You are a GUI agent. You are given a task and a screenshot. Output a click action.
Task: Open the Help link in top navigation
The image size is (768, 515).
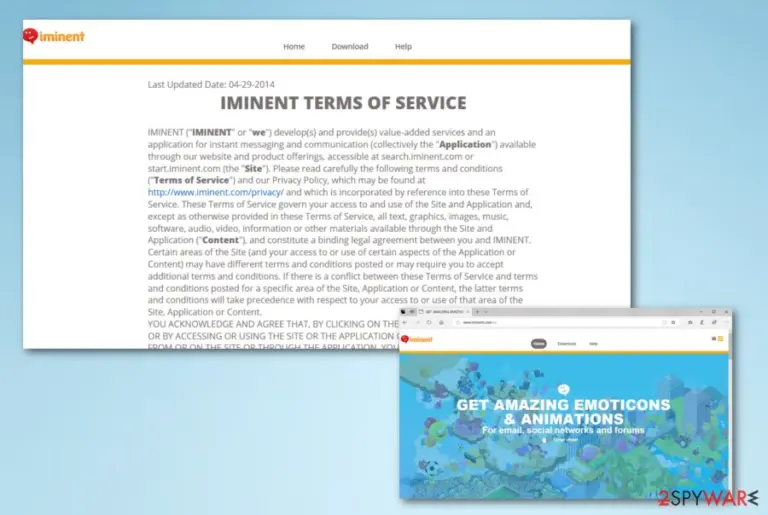click(x=403, y=47)
